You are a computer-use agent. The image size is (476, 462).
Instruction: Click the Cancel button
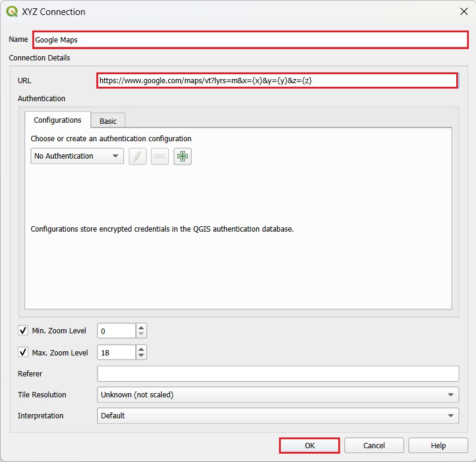[x=374, y=446]
